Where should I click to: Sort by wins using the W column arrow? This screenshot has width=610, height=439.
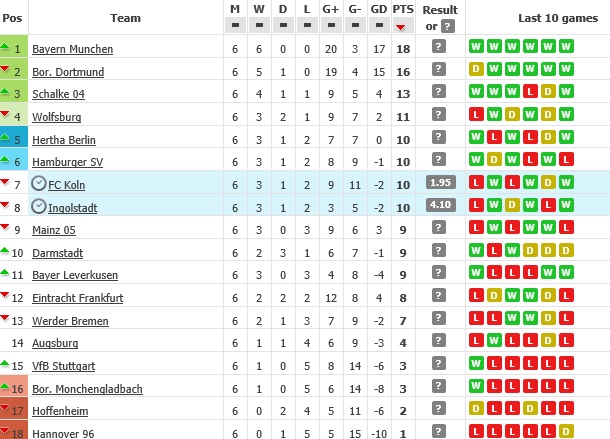click(259, 27)
